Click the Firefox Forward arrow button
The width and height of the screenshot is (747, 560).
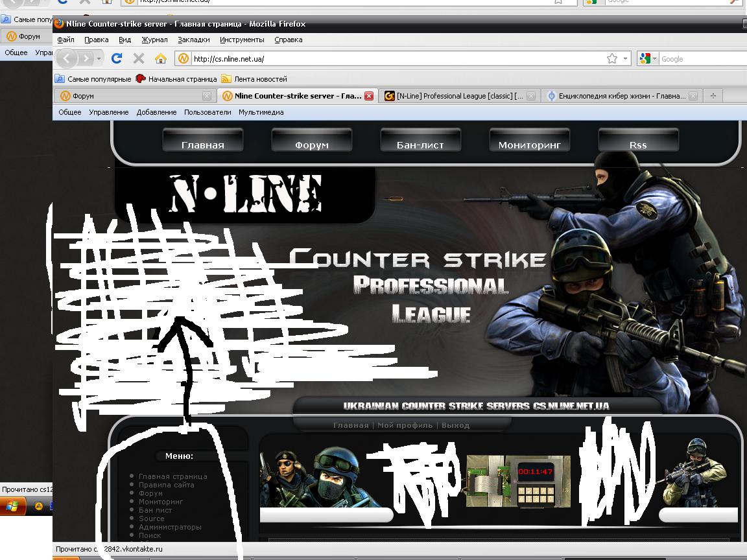86,58
